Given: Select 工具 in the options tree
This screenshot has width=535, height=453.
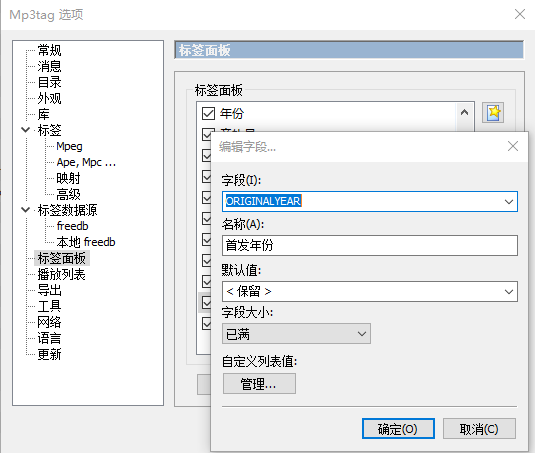Looking at the screenshot, I should pos(49,306).
